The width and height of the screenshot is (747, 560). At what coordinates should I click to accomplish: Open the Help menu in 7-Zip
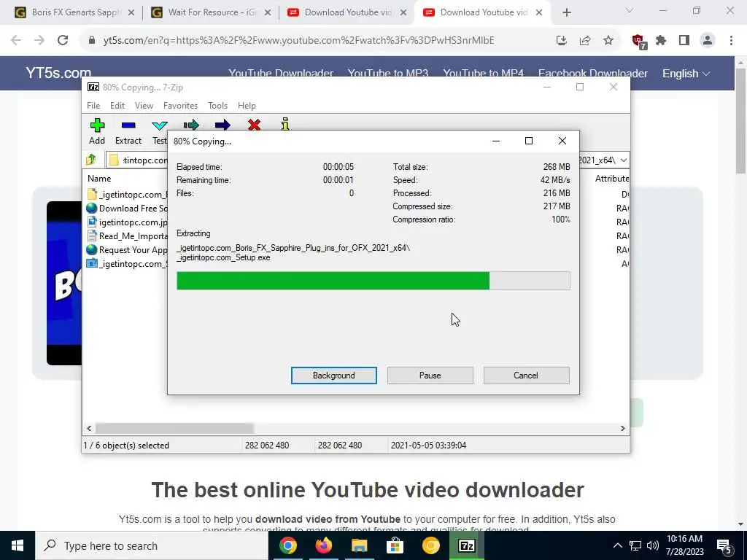[x=247, y=106]
